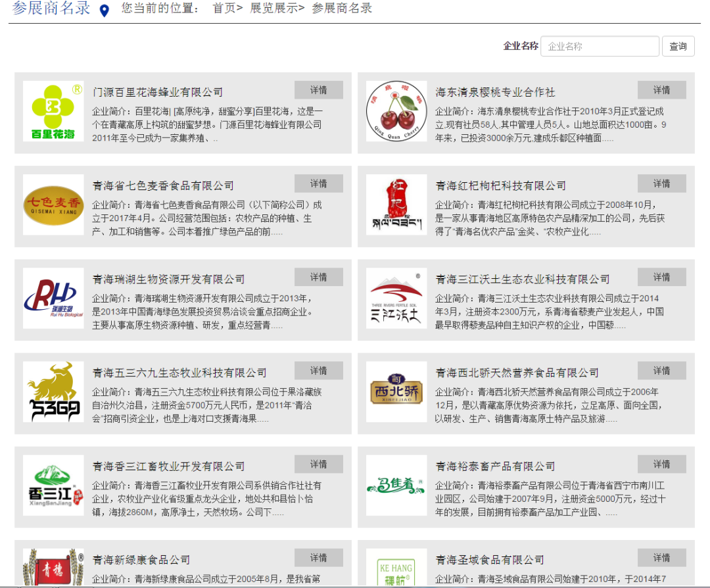Open the 七色麦香 gold oval logo
The width and height of the screenshot is (710, 588).
53,205
